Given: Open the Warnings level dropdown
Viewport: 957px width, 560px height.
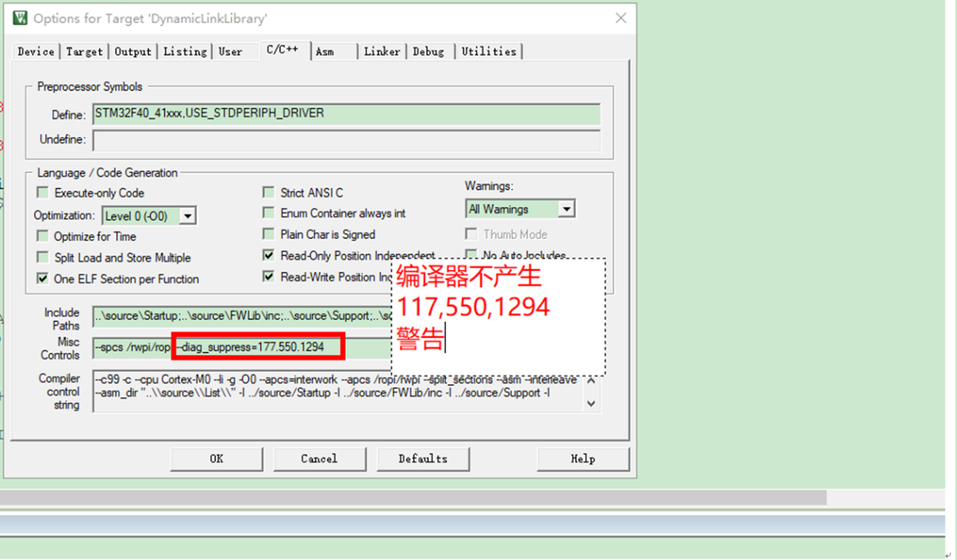Looking at the screenshot, I should pyautogui.click(x=566, y=209).
